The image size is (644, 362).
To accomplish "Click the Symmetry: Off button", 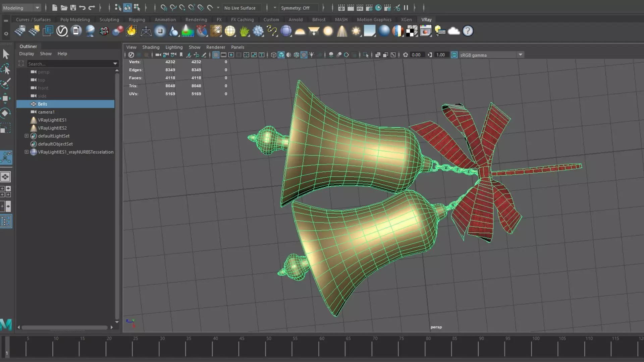I will (296, 8).
